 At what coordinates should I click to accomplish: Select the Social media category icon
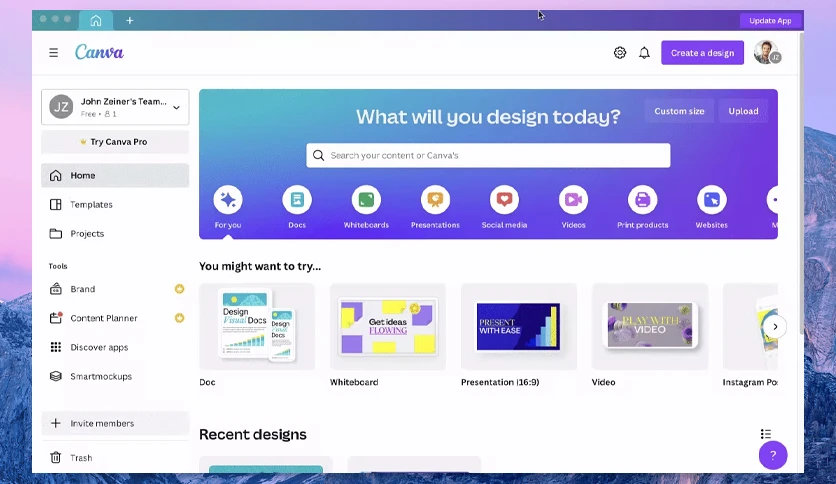click(504, 200)
